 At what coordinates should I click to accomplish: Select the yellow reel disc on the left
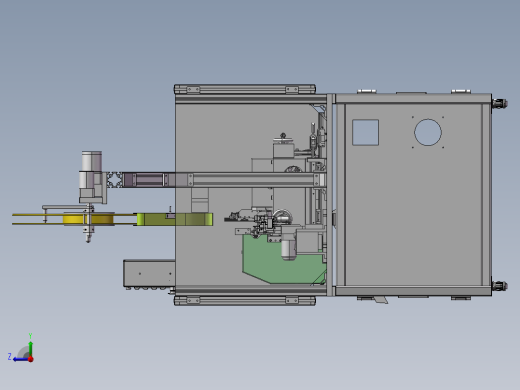89,219
